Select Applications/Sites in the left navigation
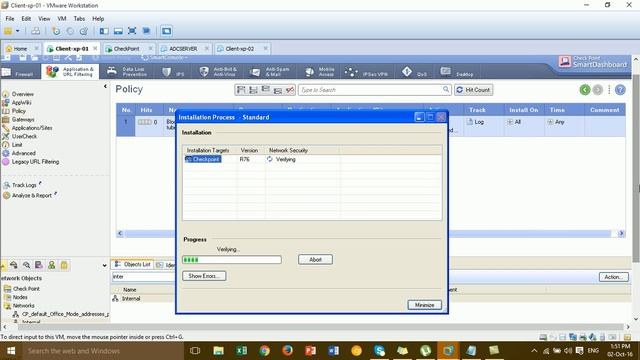 [x=32, y=128]
